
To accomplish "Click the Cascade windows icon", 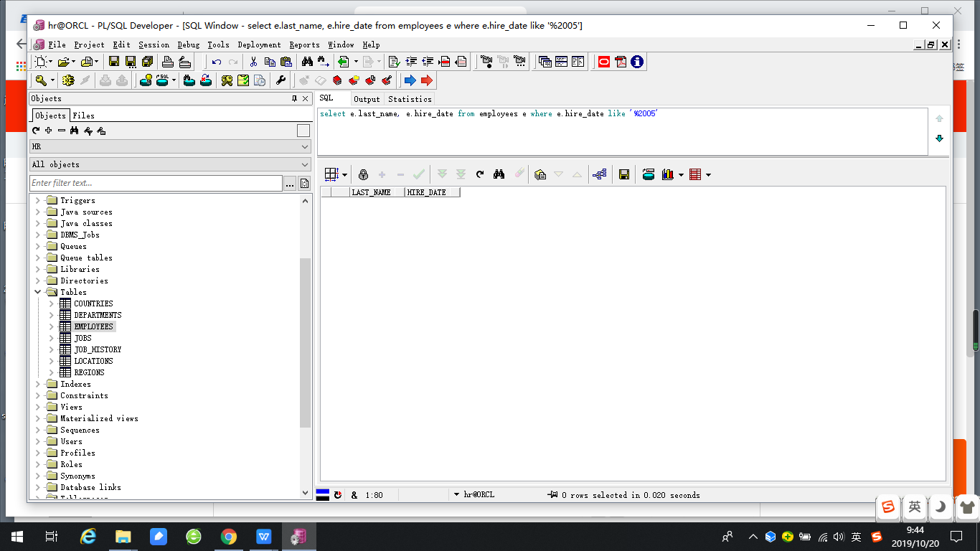I will click(545, 62).
